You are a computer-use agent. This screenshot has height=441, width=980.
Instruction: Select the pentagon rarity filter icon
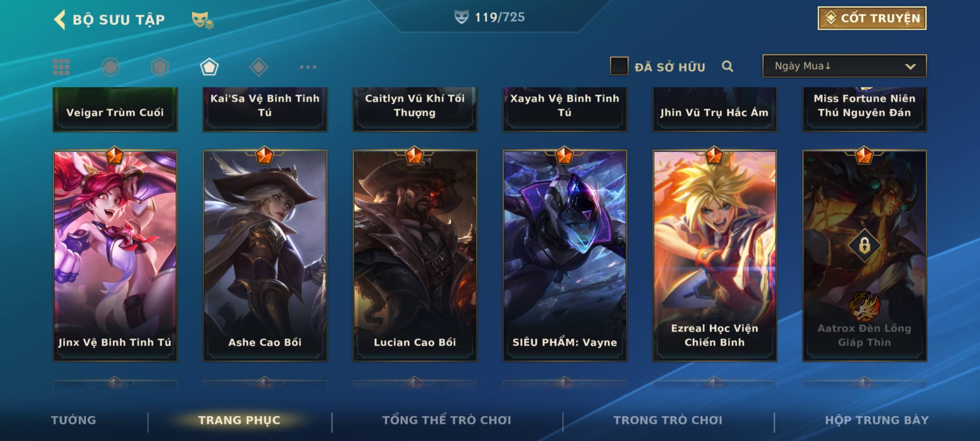tap(209, 67)
